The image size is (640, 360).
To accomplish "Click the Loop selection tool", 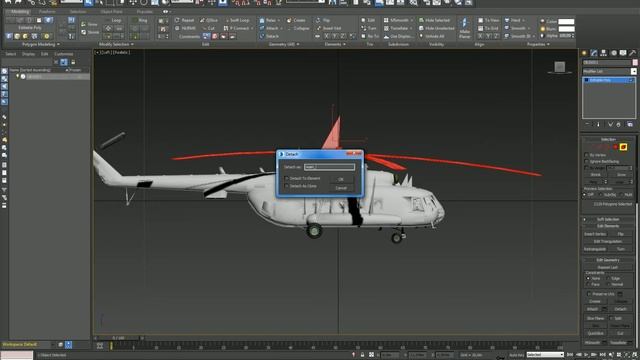I will 113,20.
